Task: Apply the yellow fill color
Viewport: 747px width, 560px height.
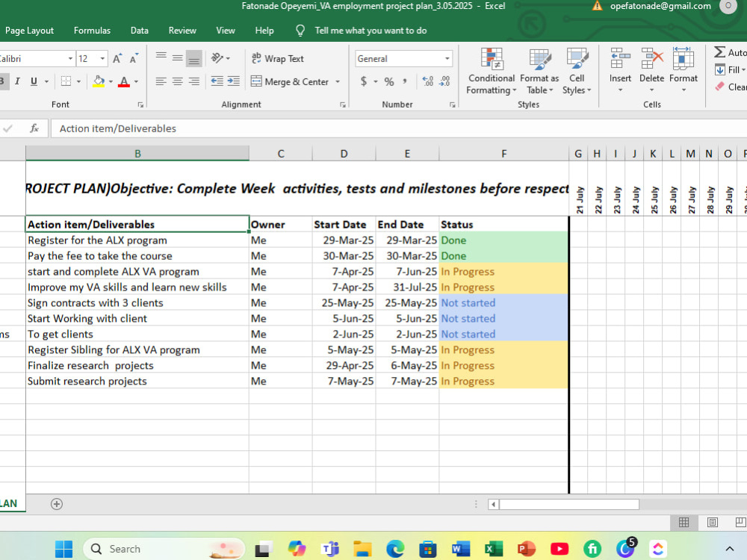Action: pyautogui.click(x=99, y=81)
